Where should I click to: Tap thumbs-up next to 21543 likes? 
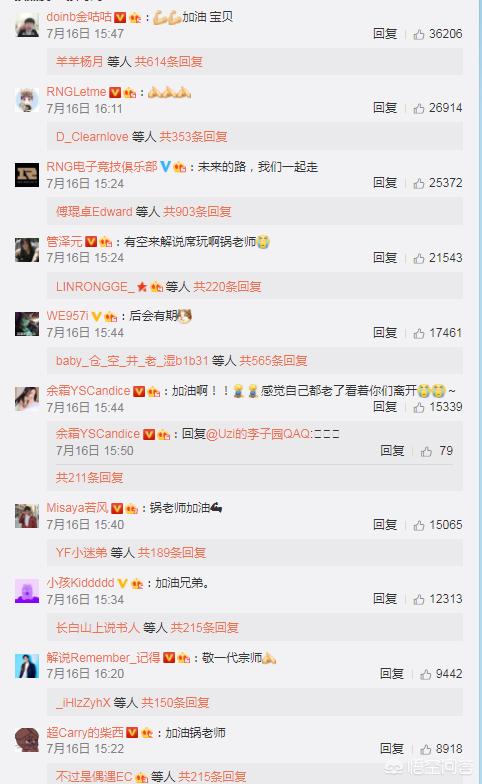pos(419,258)
